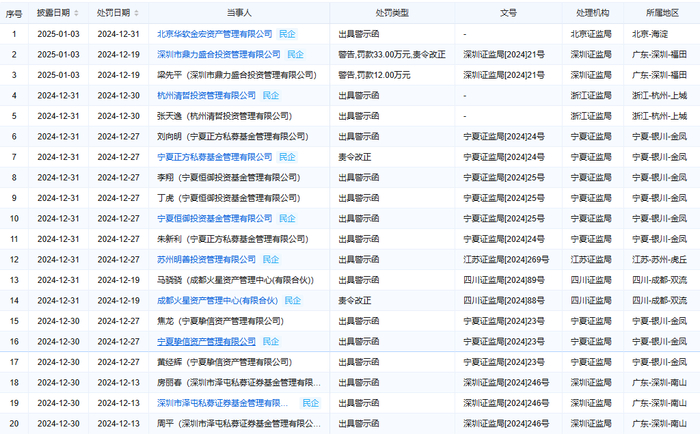Viewport: 700px width, 434px height.
Task: Select 房丽春 party cell in row 18
Action: coord(239,383)
